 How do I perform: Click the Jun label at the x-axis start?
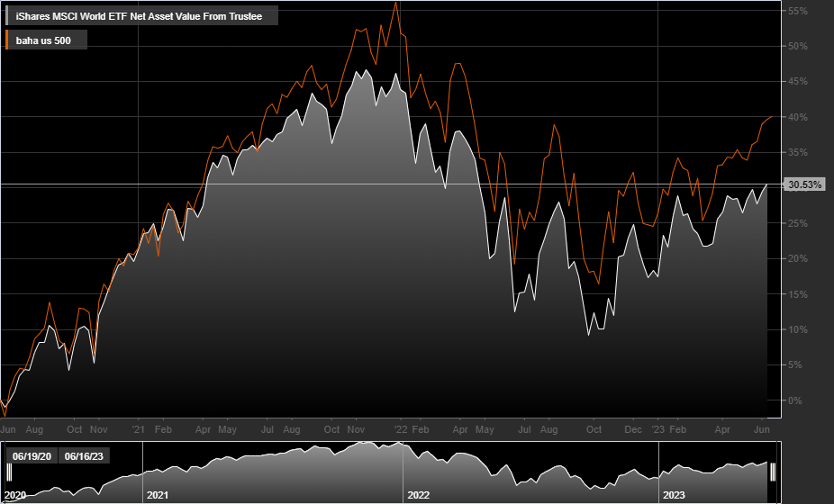(x=8, y=429)
